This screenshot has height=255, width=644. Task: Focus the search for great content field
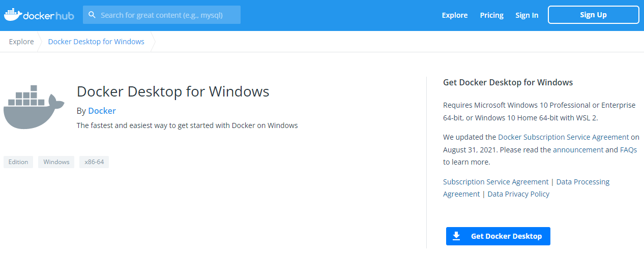click(162, 15)
